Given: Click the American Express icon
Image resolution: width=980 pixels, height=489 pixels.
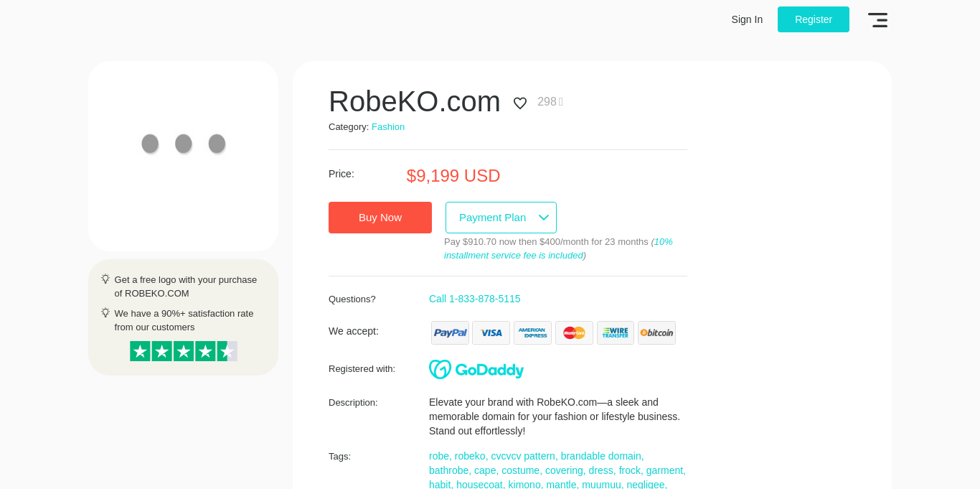Looking at the screenshot, I should [532, 333].
